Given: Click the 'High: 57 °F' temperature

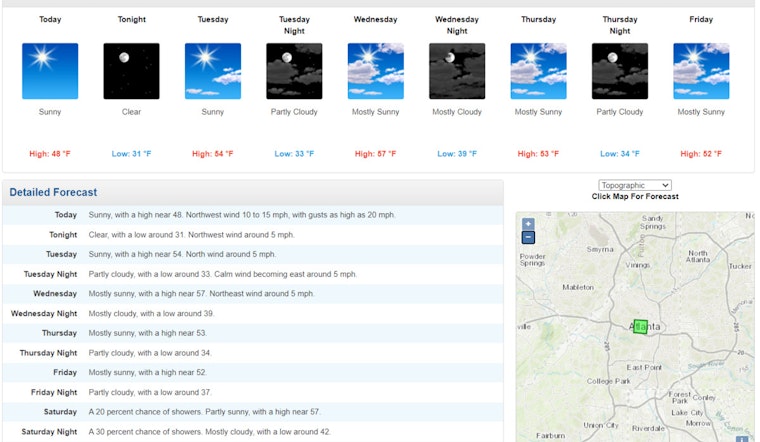Looking at the screenshot, I should pos(376,154).
